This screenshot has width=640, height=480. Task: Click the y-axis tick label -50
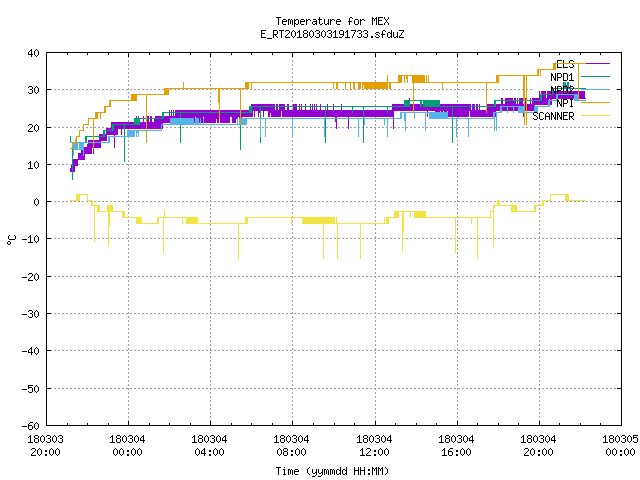pos(31,389)
